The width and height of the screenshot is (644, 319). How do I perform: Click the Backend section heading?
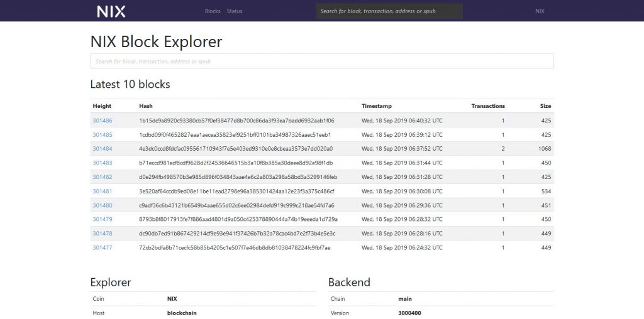pos(349,282)
